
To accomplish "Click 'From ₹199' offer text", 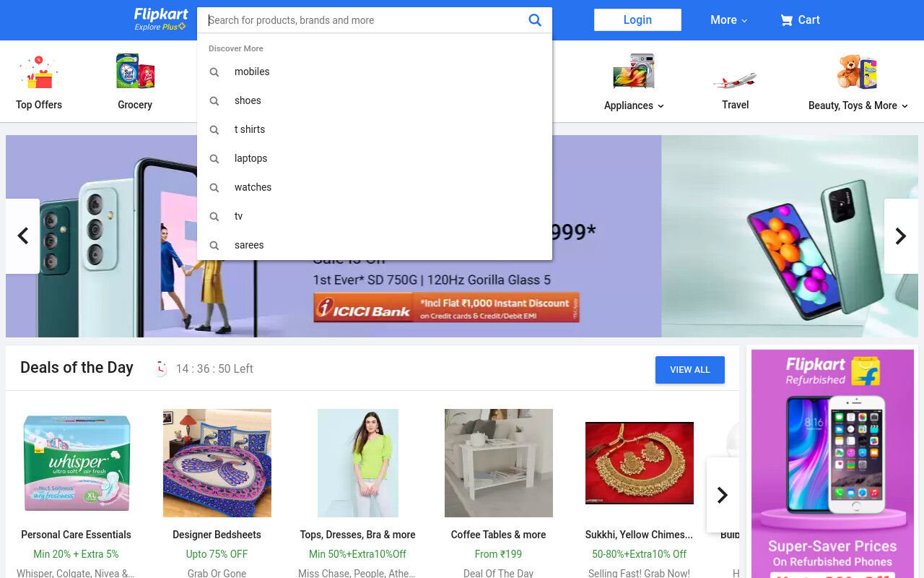I will click(499, 554).
